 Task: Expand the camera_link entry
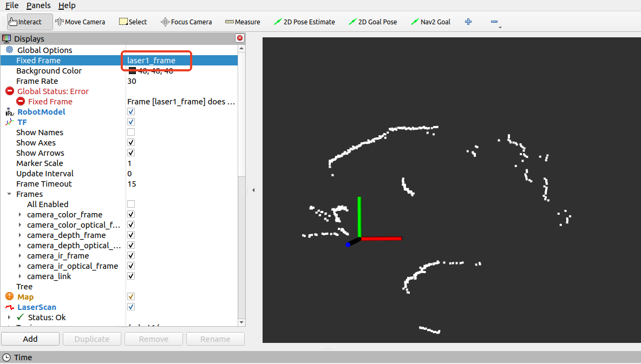20,276
